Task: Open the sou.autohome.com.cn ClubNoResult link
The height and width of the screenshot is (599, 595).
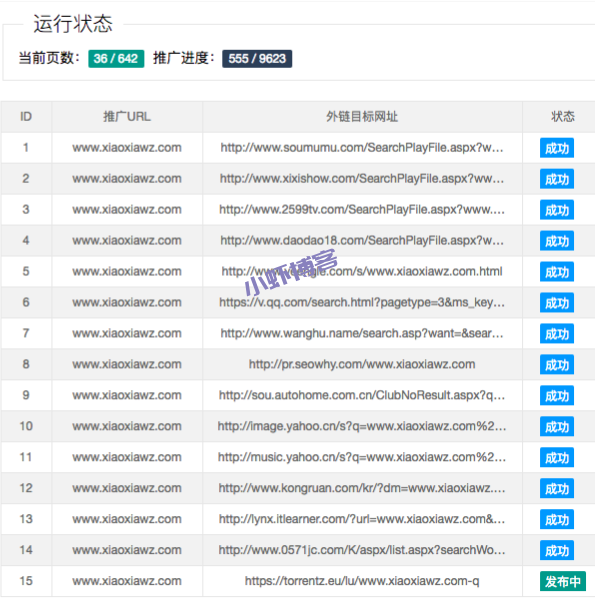Action: [x=362, y=395]
